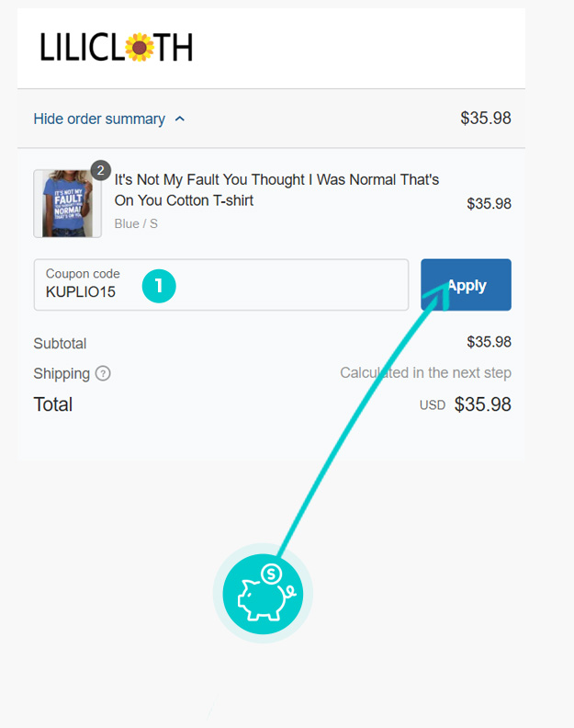Click the USD currency label

433,405
